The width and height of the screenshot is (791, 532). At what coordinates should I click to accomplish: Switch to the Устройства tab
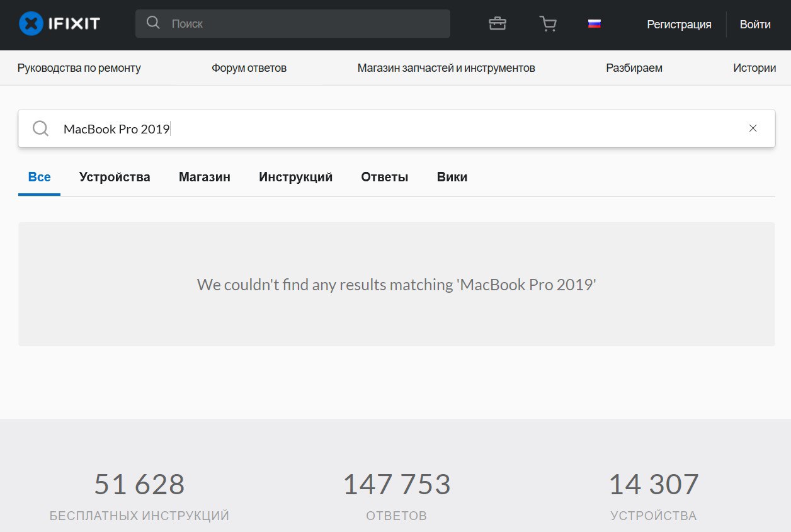115,177
